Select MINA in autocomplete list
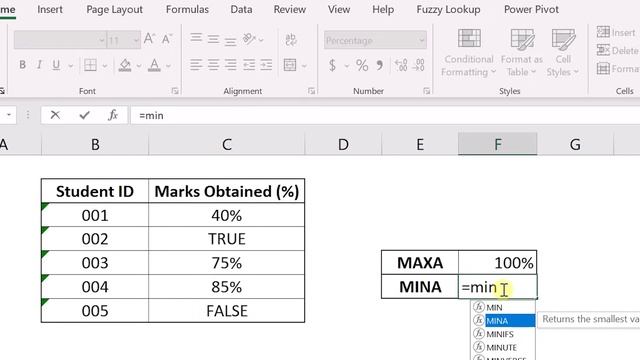 [x=503, y=321]
